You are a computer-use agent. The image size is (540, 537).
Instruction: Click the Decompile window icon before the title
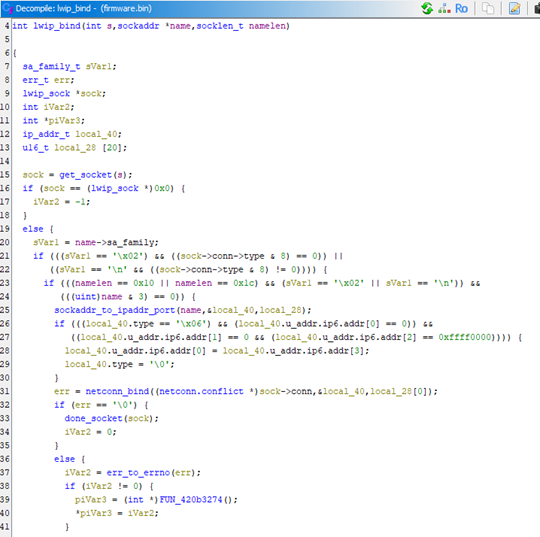point(7,8)
